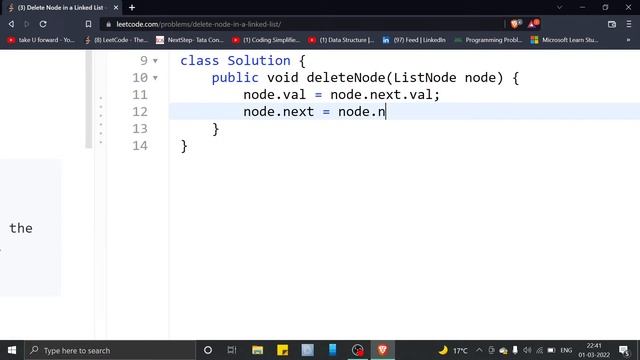Viewport: 640px width, 360px height.
Task: Open the Microsoft Learn Stu bookmark
Action: point(564,40)
